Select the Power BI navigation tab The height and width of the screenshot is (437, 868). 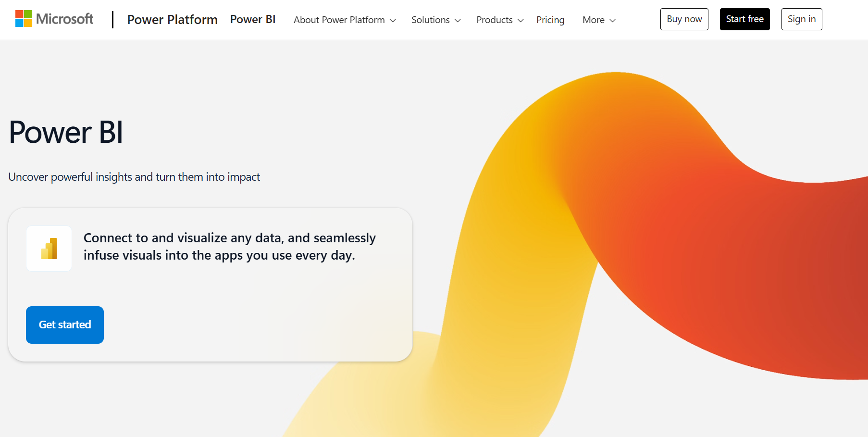tap(253, 19)
